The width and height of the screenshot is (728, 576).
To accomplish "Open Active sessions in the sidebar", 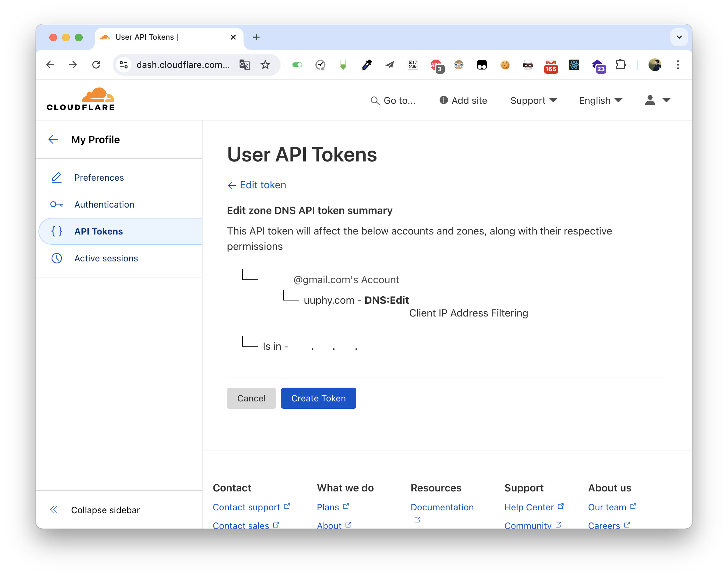I will (x=106, y=258).
